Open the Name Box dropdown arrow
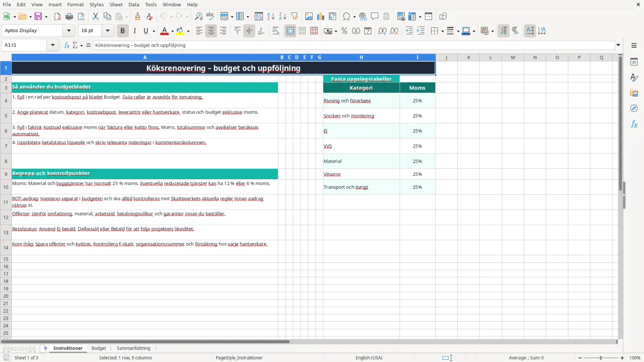The height and width of the screenshot is (362, 644). point(53,46)
